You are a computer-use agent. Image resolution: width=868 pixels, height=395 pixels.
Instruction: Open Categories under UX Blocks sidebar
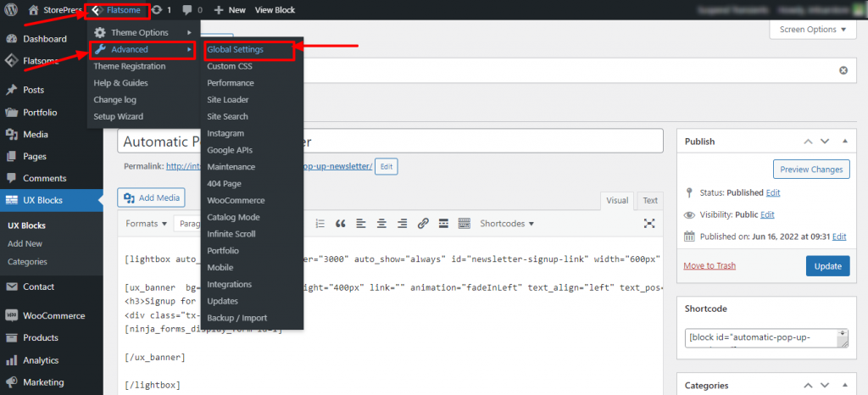pos(27,262)
